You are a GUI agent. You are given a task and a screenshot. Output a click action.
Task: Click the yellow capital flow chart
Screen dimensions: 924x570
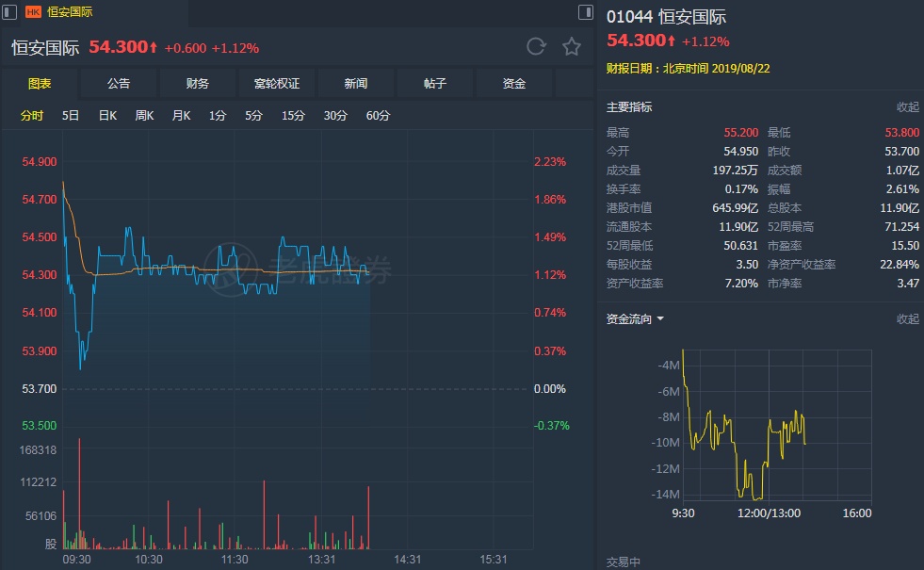tap(744, 429)
